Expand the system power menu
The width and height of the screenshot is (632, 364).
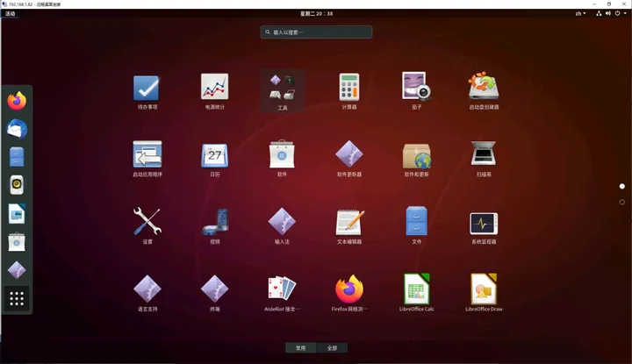tap(621, 13)
